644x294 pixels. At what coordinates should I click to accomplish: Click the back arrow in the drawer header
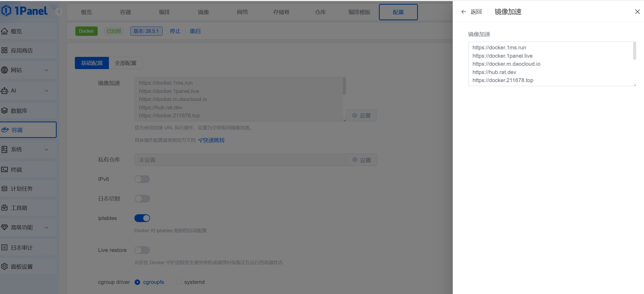click(464, 12)
